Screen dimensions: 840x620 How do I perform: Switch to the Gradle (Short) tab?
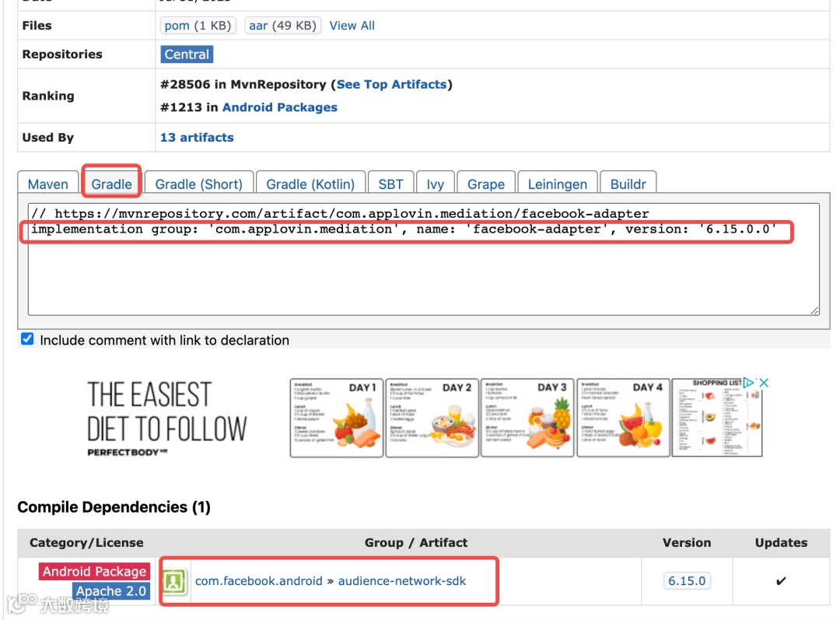199,184
